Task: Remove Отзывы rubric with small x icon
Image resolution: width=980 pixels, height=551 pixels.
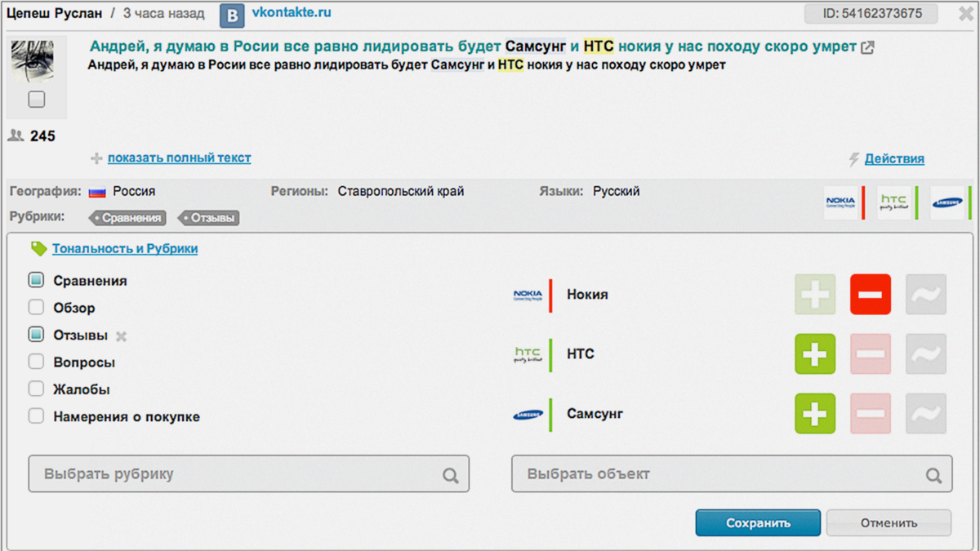Action: coord(121,336)
